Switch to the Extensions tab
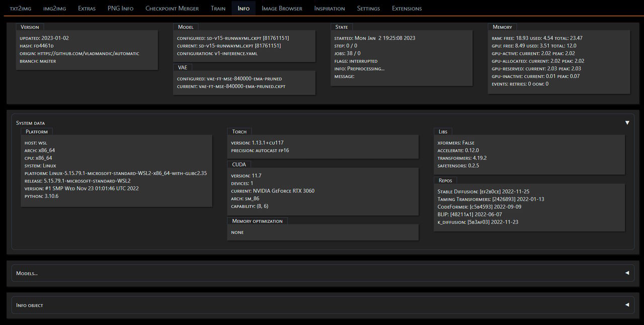The width and height of the screenshot is (644, 325). coord(407,8)
